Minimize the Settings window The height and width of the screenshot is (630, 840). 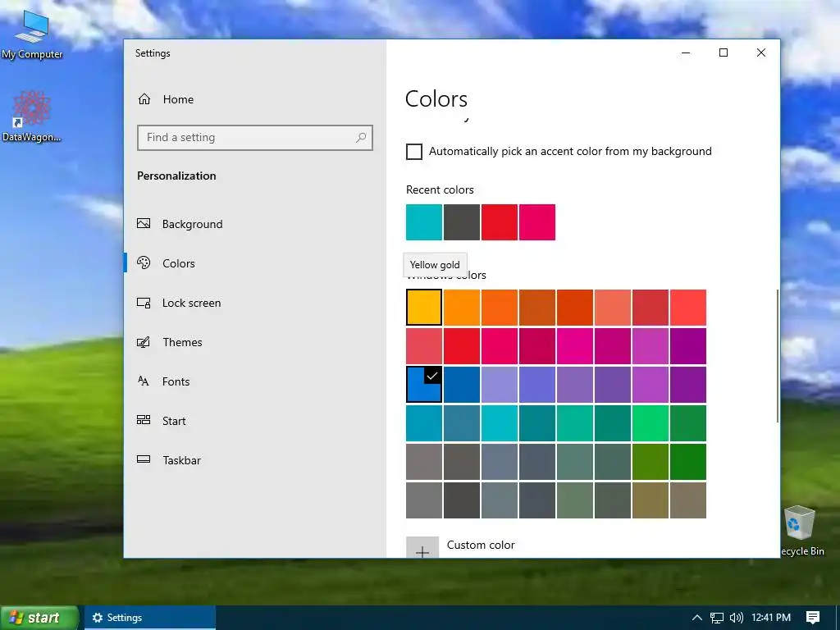pos(686,52)
